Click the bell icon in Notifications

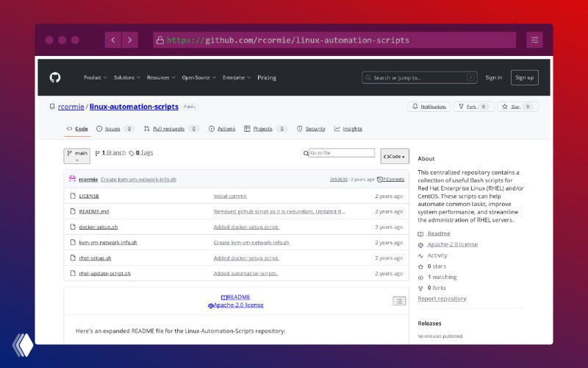[x=415, y=107]
